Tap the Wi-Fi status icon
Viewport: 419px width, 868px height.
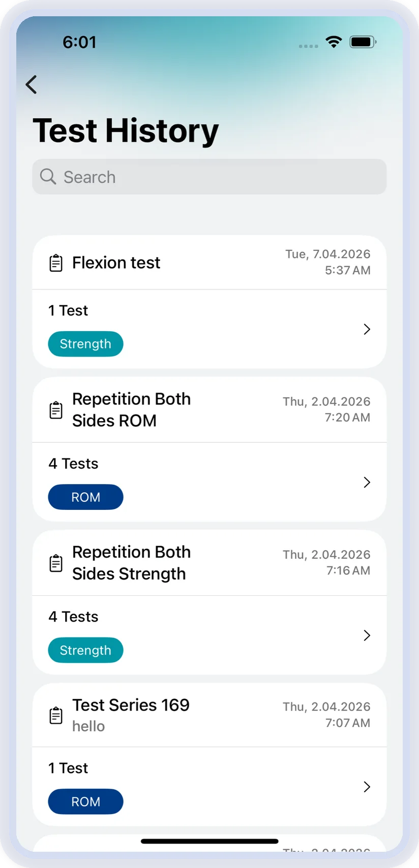pos(334,42)
